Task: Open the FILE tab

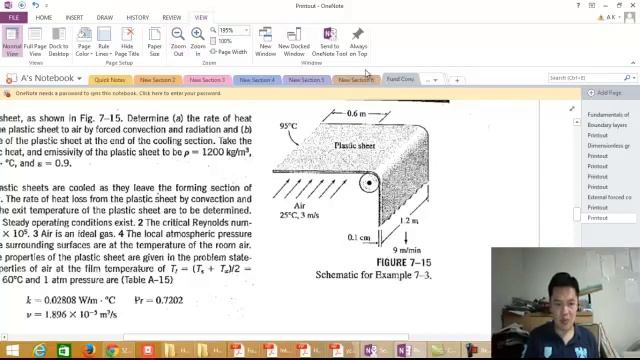Action: tap(14, 18)
